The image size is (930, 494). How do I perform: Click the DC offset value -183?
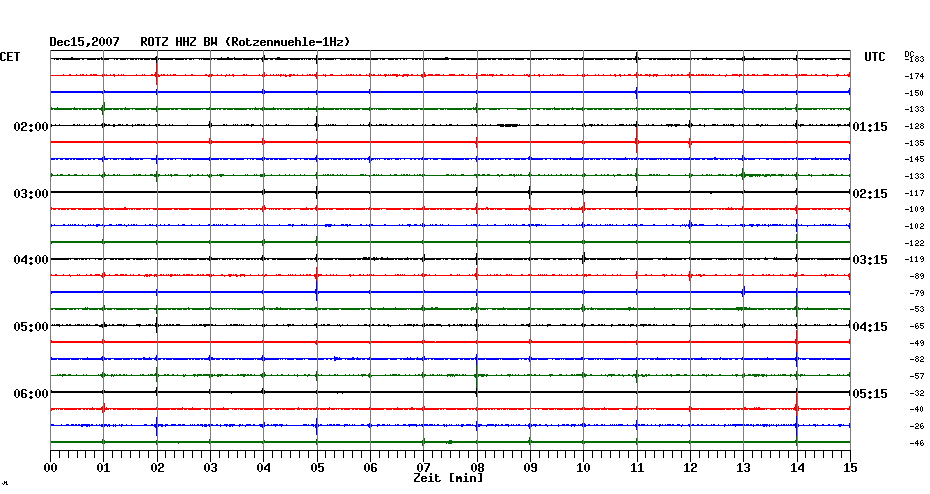[915, 59]
